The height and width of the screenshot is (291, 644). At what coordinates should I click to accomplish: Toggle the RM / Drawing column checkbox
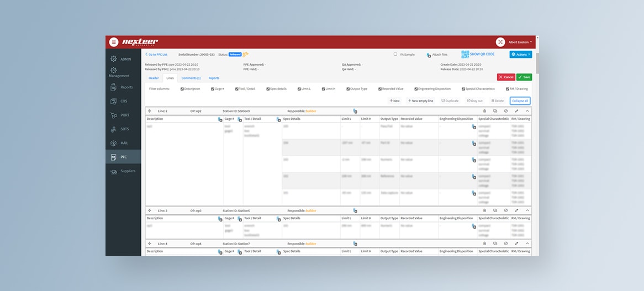click(x=507, y=89)
